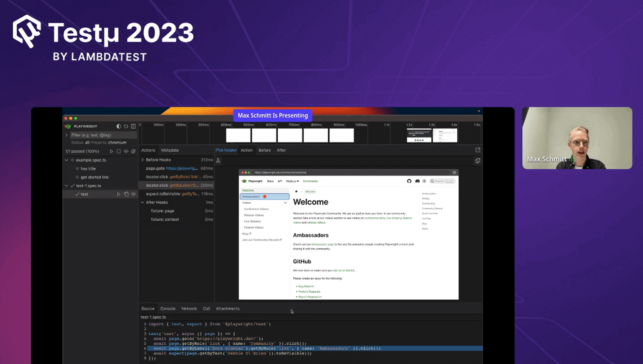This screenshot has height=364, width=643.
Task: Click Community in snapshot navbar
Action: click(310, 181)
